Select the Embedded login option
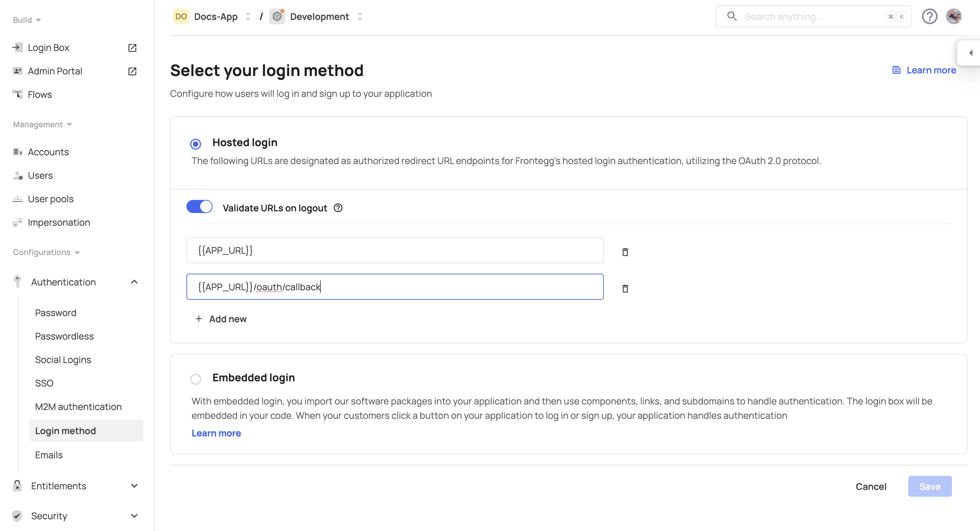The width and height of the screenshot is (980, 531). [196, 379]
